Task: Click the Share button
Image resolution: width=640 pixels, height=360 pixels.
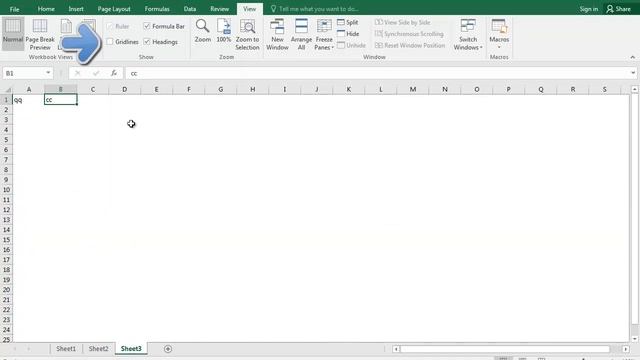Action: tap(619, 9)
